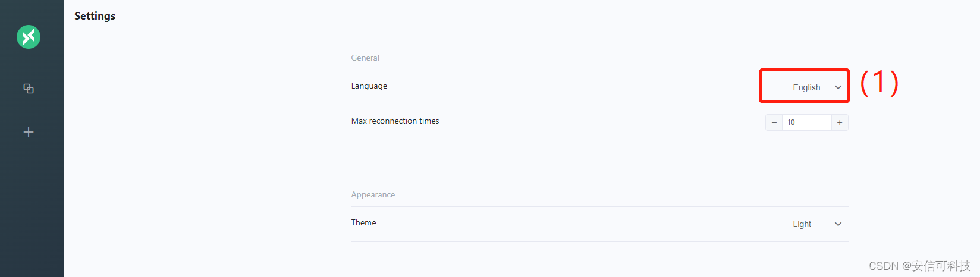Click the Language setting label
The image size is (980, 277).
(x=369, y=86)
